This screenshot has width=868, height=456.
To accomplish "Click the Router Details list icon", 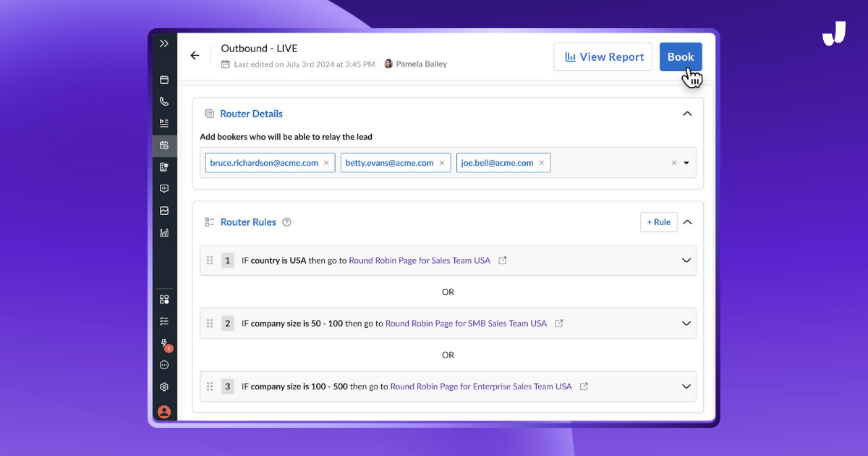I will point(210,114).
